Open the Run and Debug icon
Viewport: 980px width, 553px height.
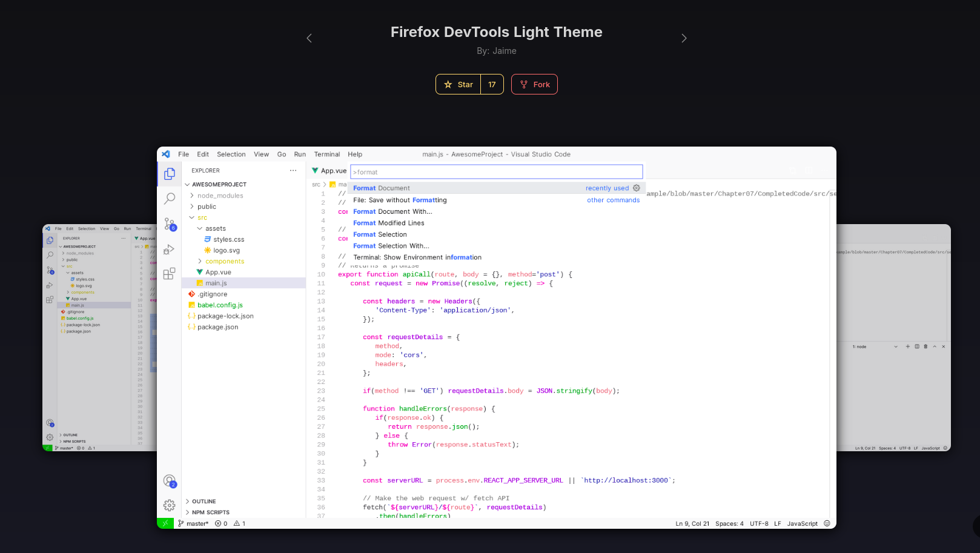[170, 249]
